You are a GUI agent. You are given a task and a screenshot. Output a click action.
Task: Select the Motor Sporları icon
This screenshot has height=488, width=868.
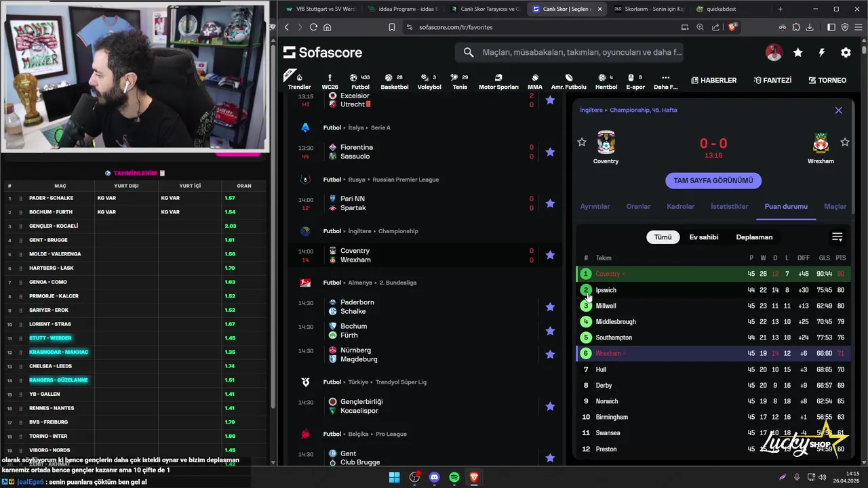pyautogui.click(x=498, y=81)
